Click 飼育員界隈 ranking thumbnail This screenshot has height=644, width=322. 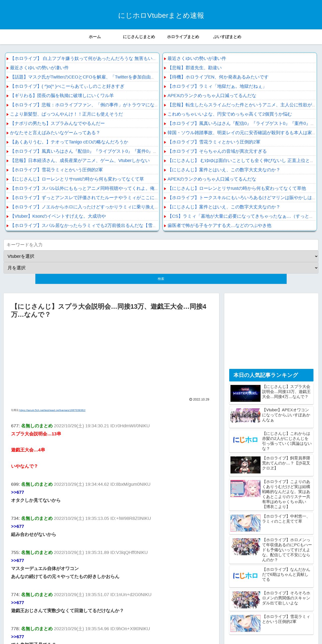pos(246,465)
